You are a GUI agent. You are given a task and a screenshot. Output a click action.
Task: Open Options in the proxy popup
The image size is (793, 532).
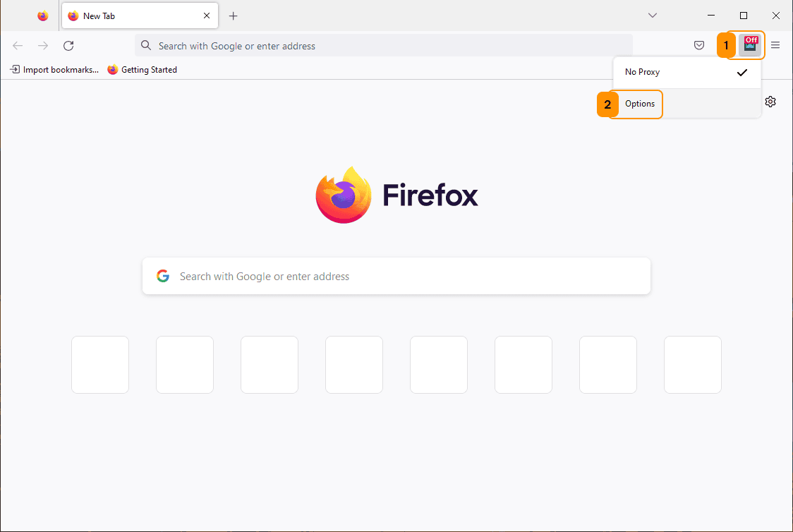(x=686, y=104)
